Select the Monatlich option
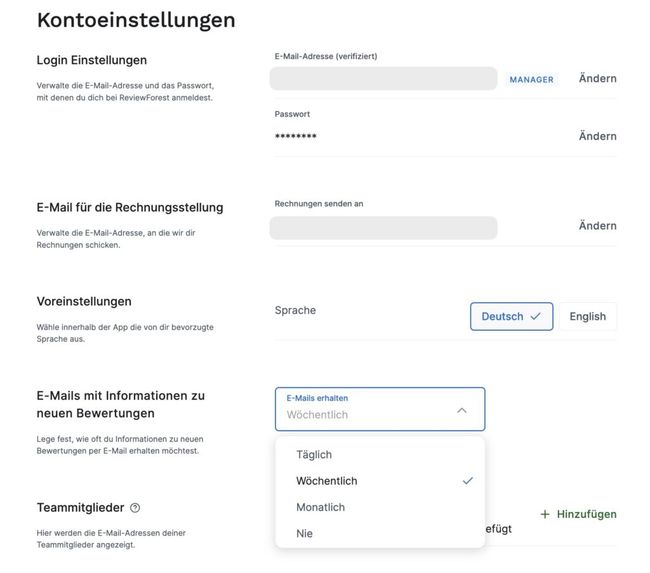The height and width of the screenshot is (573, 650). 320,507
